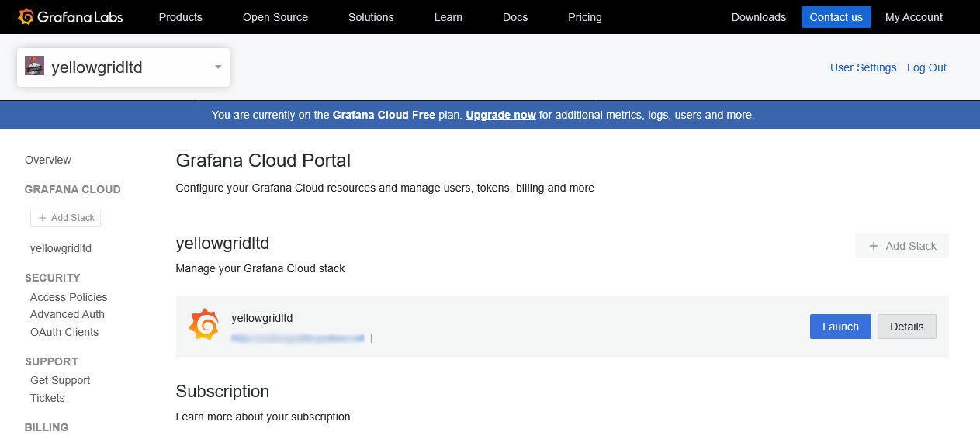
Task: Open User Settings
Action: pyautogui.click(x=863, y=67)
